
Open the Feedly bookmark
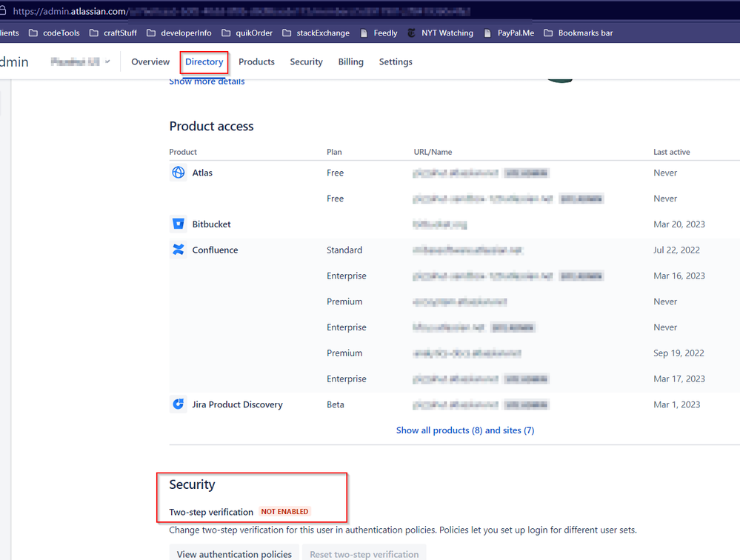379,33
